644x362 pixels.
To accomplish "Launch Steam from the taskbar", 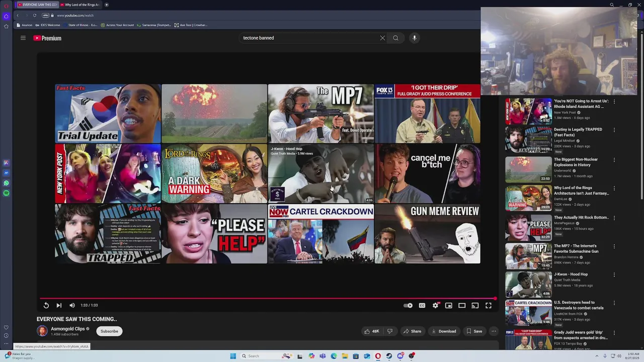I will pos(389,356).
